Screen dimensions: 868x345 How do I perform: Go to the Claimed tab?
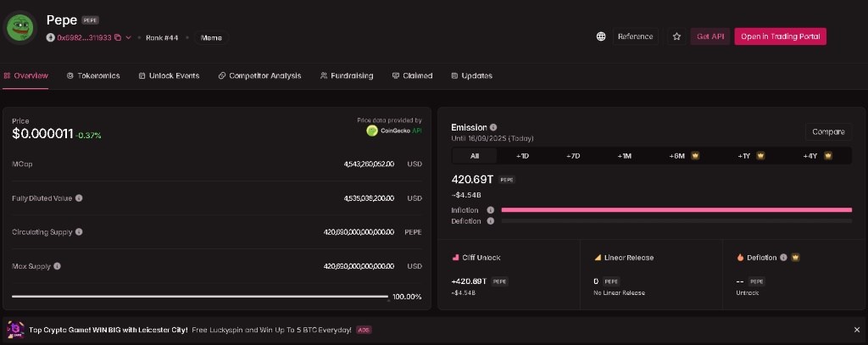click(x=413, y=75)
